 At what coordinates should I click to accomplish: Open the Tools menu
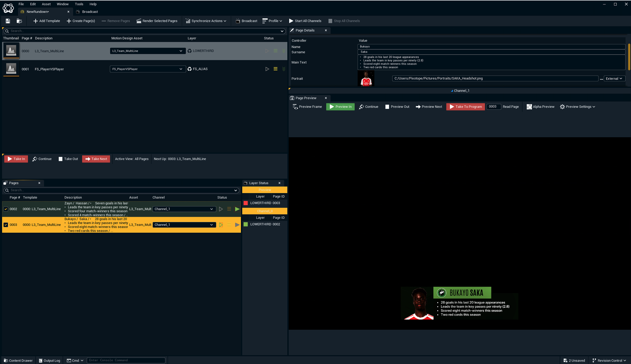click(x=79, y=4)
